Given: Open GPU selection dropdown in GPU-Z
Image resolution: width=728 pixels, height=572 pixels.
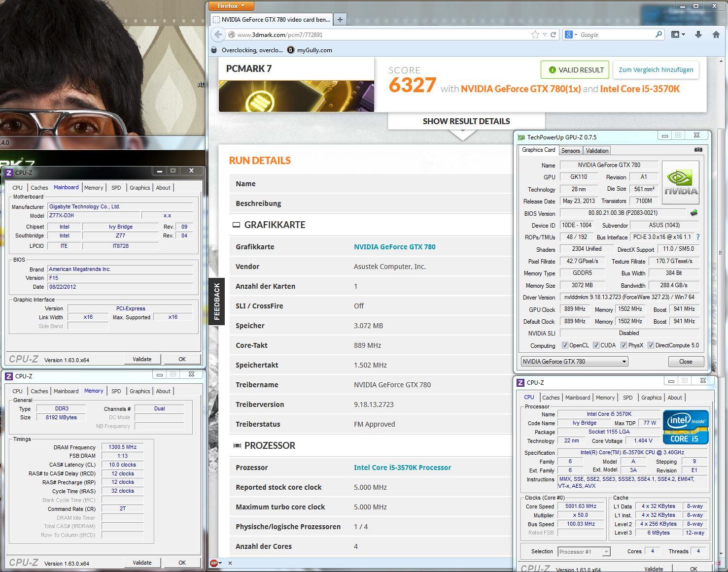Looking at the screenshot, I should (574, 362).
